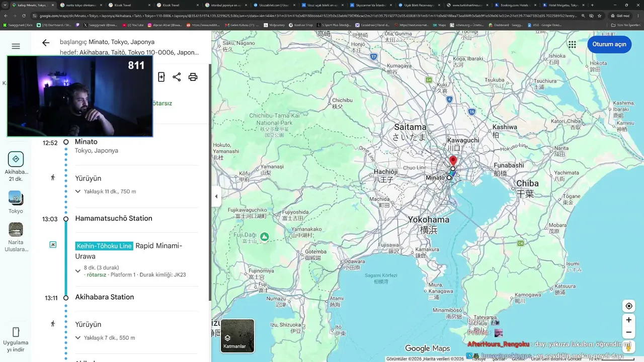Click the Minato origin marker on the map

tap(449, 177)
